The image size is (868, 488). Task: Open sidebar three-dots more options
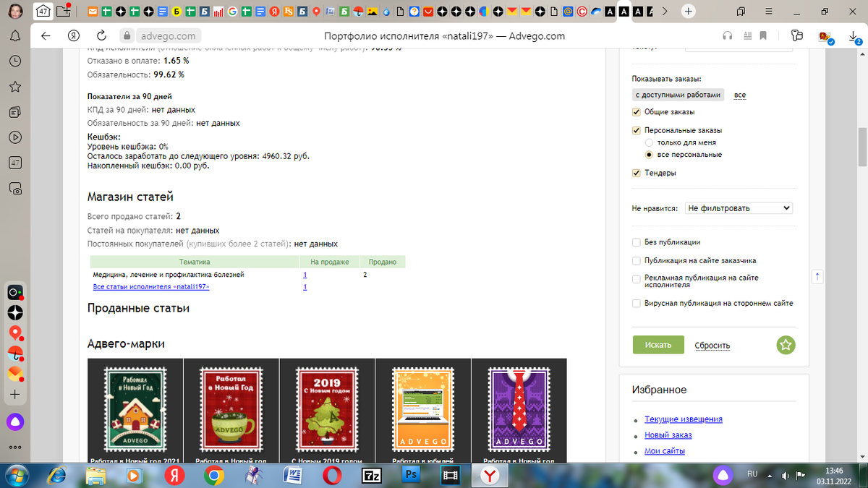pyautogui.click(x=15, y=447)
